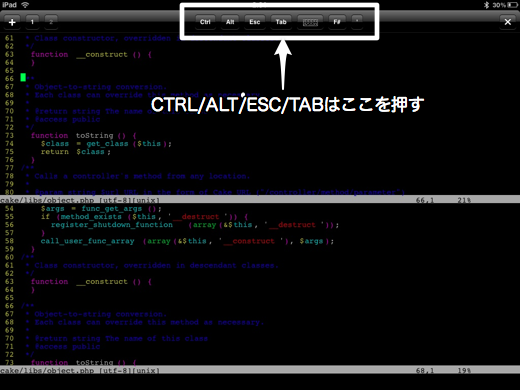
Task: Add a new terminal session with plus
Action: 12,22
